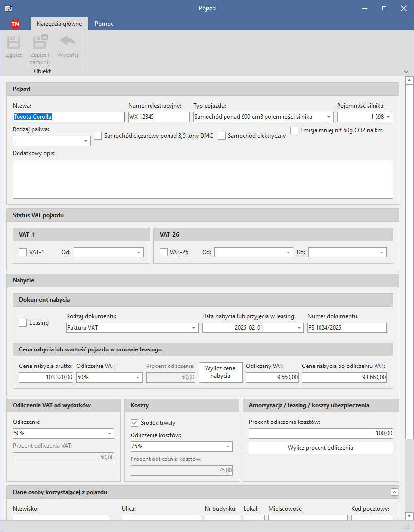
Task: Click the window icon in title bar
Action: [x=8, y=8]
